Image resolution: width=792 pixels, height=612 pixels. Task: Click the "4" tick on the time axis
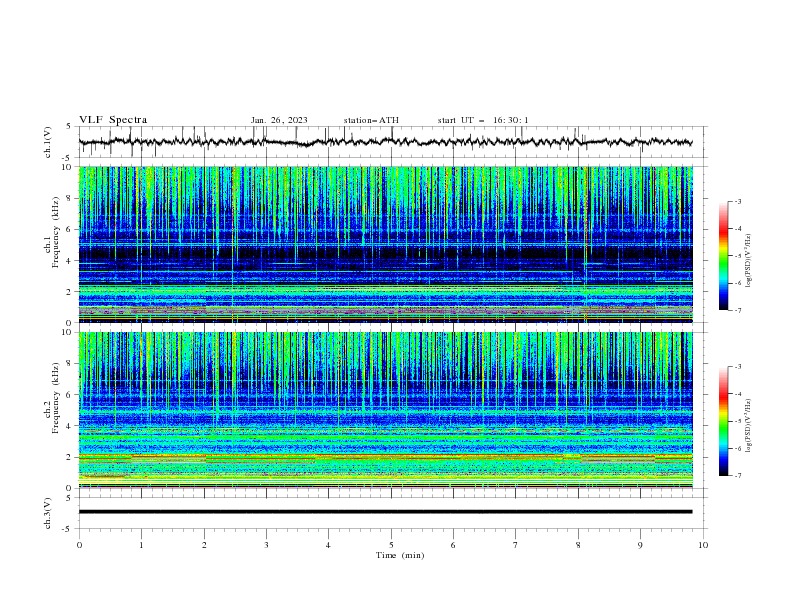328,545
